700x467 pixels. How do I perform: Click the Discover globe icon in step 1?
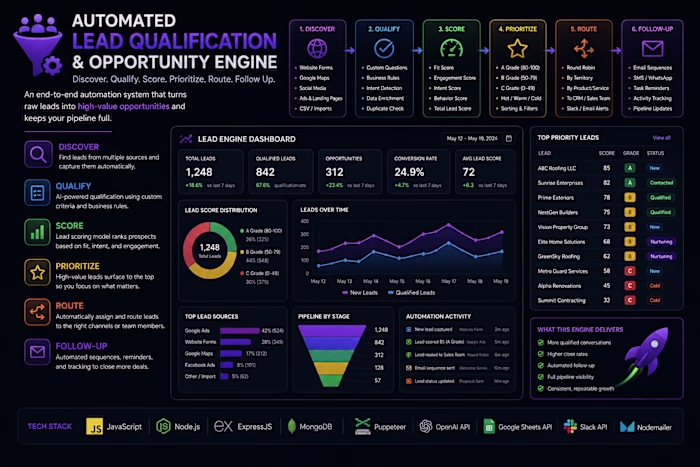[317, 49]
